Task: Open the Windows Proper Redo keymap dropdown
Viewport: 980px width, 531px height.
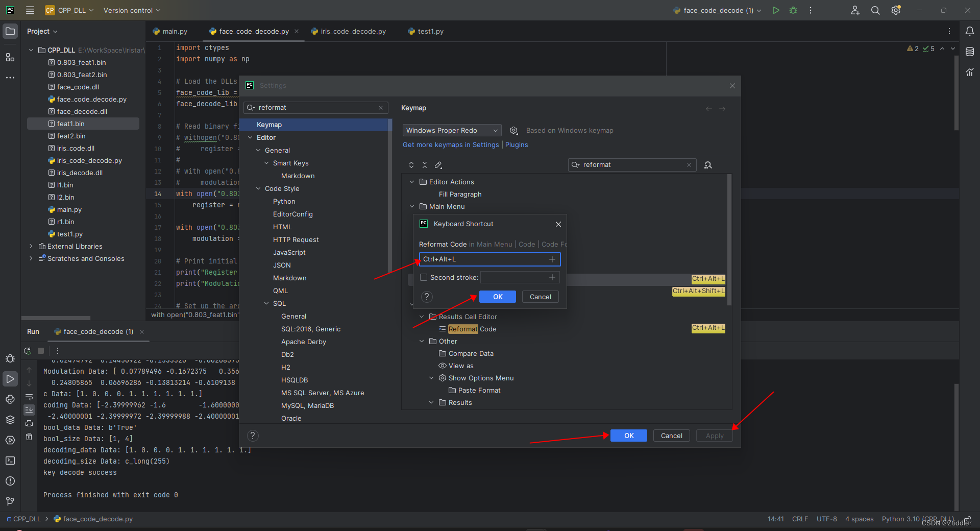Action: coord(451,130)
